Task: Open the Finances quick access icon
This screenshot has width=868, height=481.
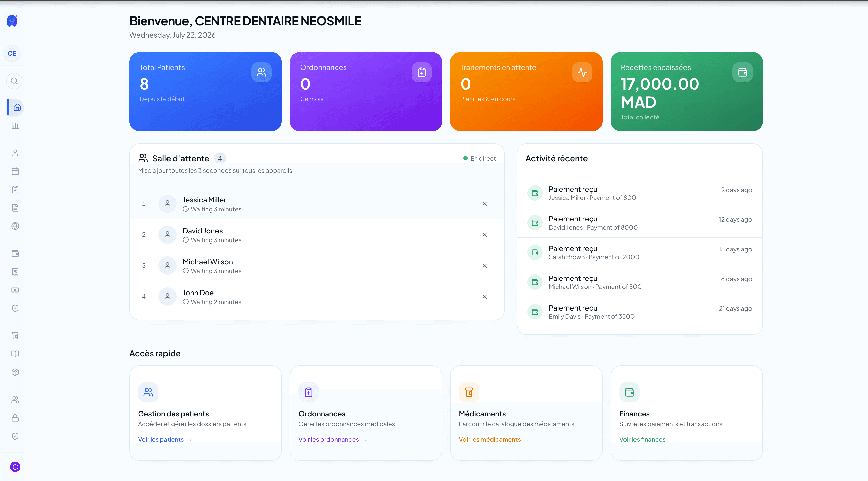Action: (x=629, y=392)
